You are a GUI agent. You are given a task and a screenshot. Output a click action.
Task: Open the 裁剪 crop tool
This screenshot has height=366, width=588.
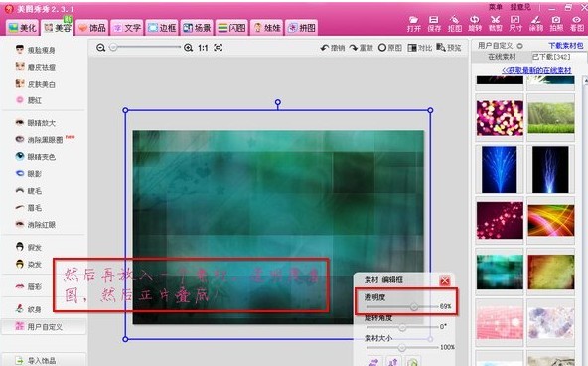tap(495, 24)
